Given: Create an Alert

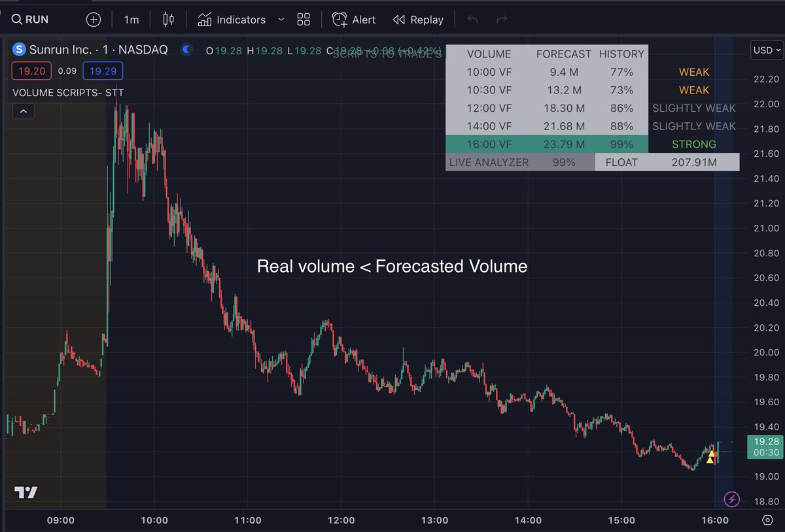Looking at the screenshot, I should (354, 20).
